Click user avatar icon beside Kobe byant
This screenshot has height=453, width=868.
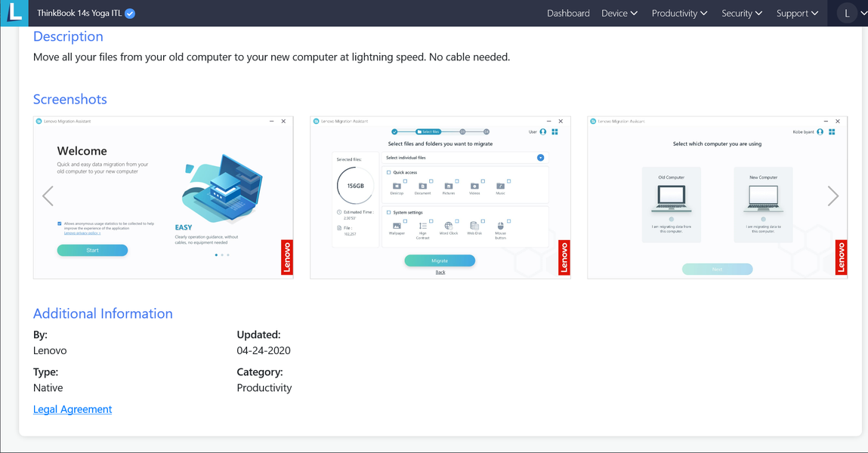820,131
